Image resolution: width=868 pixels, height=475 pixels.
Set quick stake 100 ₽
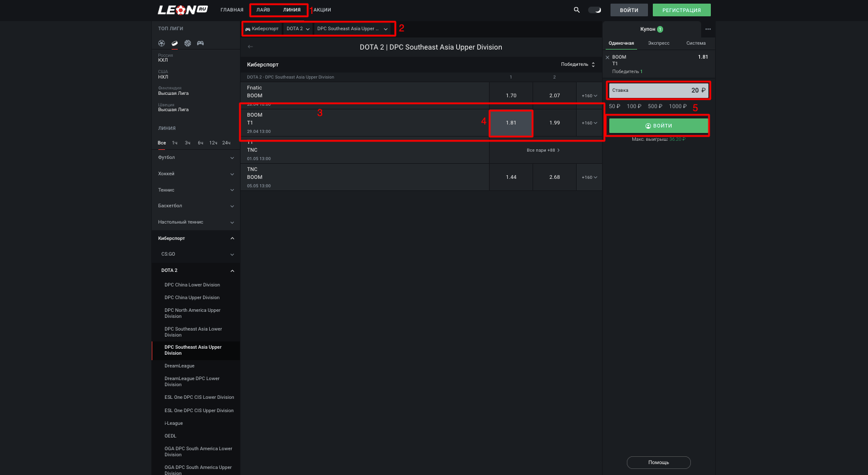634,106
